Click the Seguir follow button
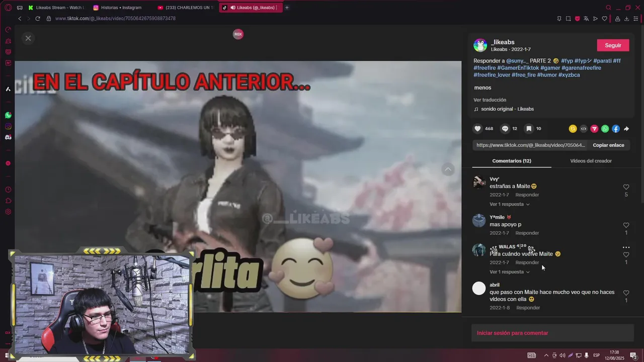Viewport: 644px width, 362px height. [613, 45]
